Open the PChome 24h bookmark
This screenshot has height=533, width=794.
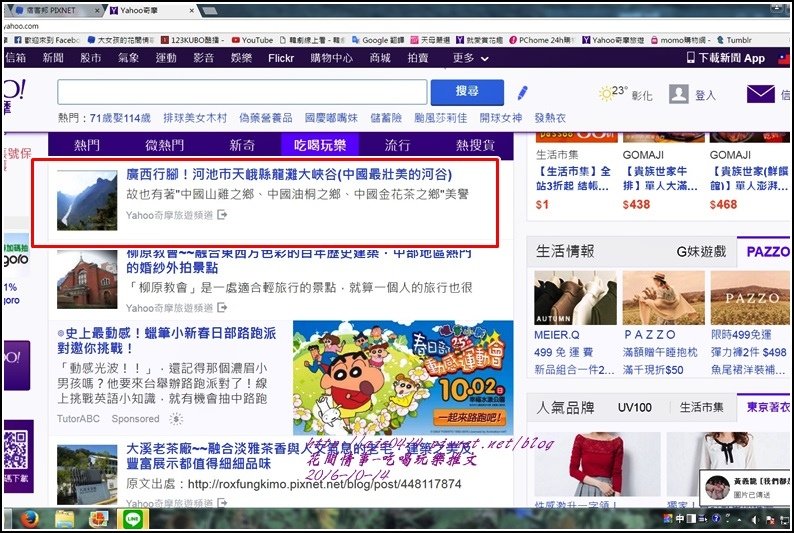click(541, 40)
